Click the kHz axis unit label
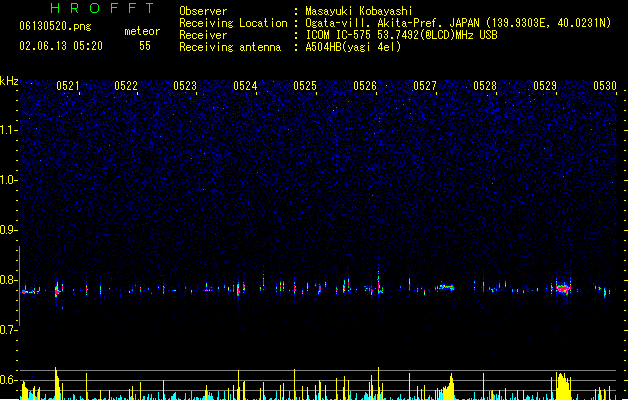The height and width of the screenshot is (400, 629). click(x=9, y=81)
